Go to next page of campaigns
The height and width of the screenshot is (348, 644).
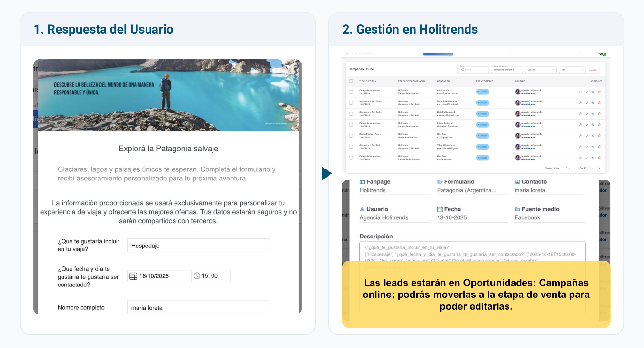(599, 168)
